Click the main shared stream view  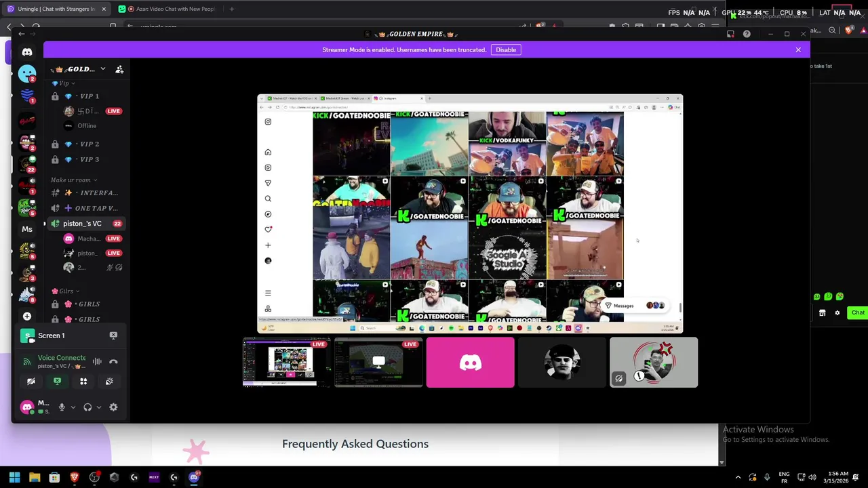coord(470,213)
